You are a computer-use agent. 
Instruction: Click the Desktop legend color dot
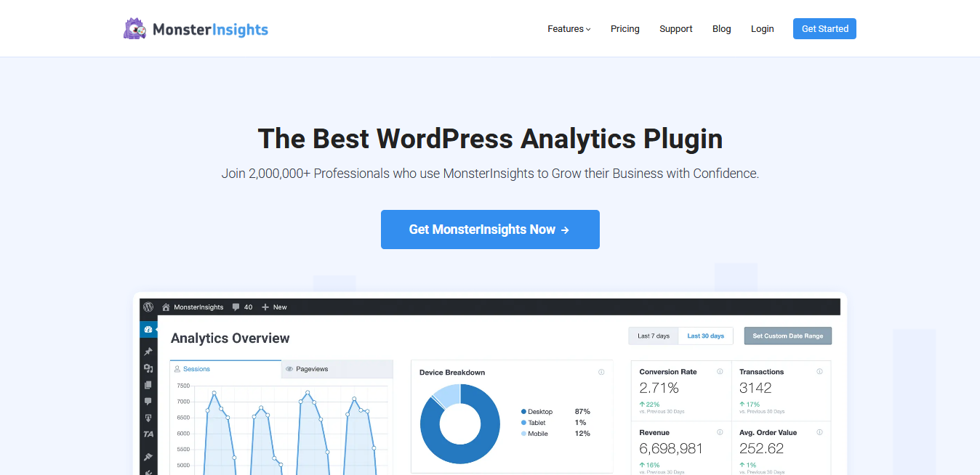523,412
